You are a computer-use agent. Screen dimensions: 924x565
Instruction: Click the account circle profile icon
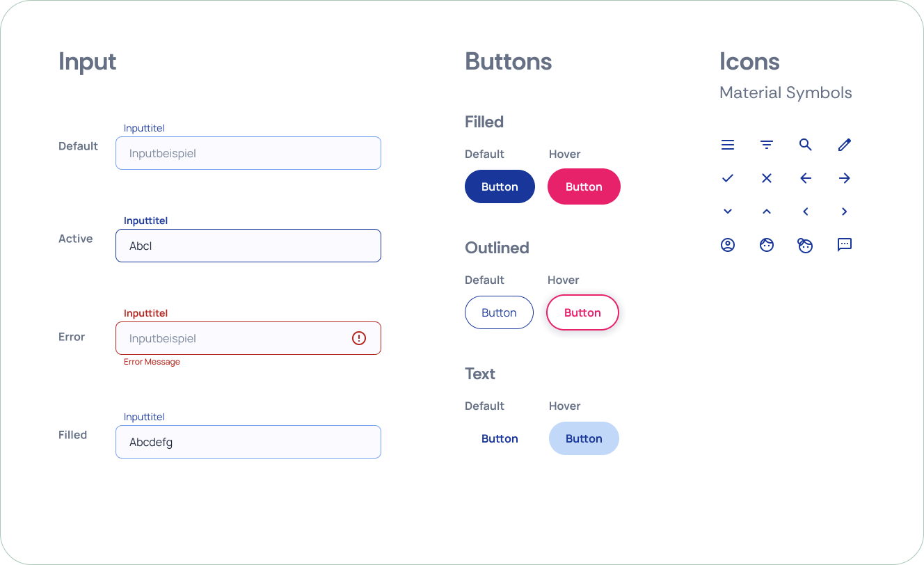(728, 245)
